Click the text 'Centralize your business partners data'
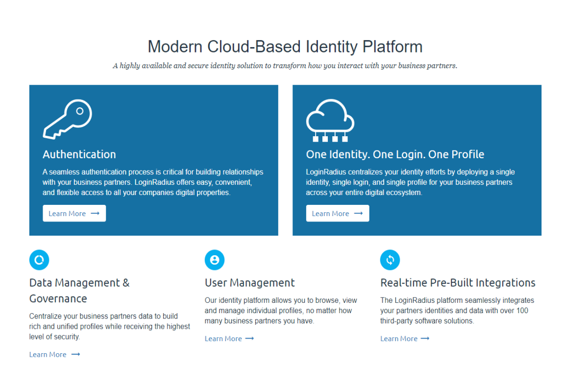 [x=110, y=326]
